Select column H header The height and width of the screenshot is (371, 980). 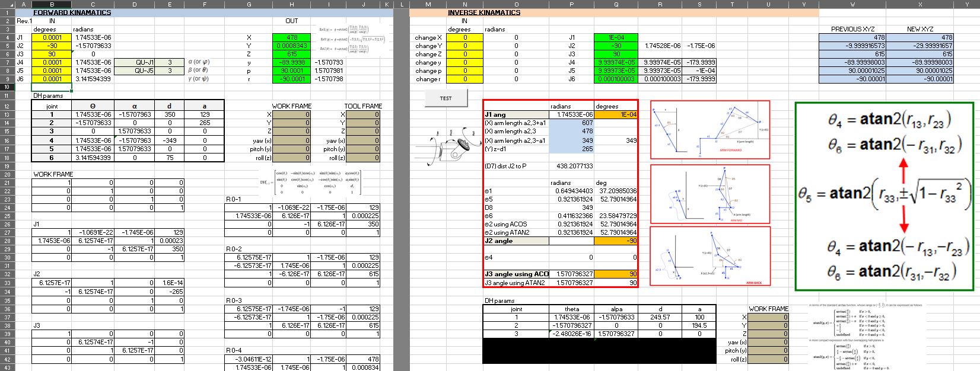[x=290, y=4]
